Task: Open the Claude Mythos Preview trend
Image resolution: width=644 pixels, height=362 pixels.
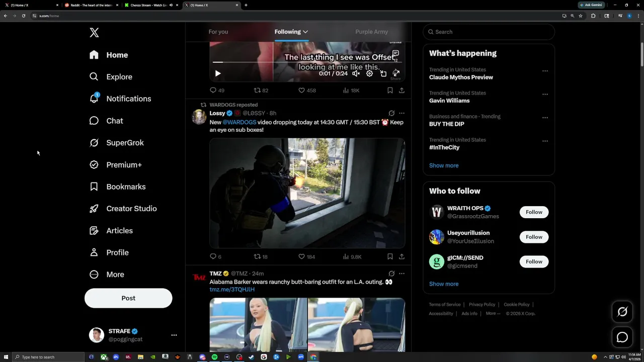Action: click(x=461, y=77)
